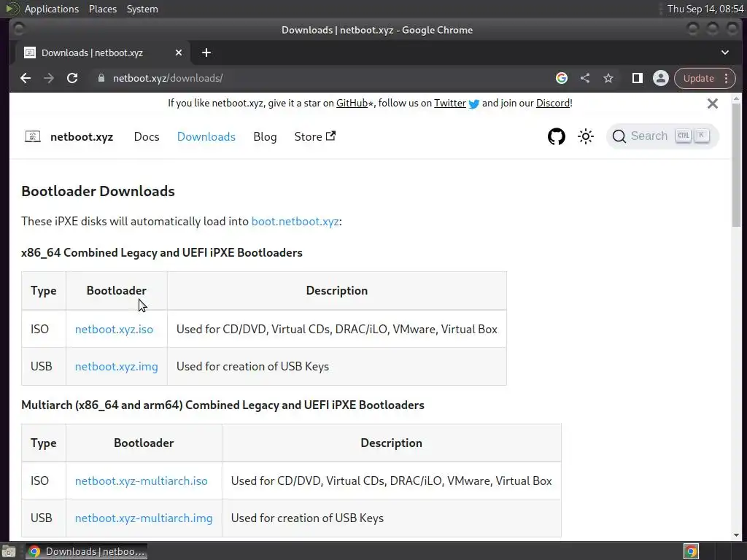Follow the GitHub link in the banner
Viewport: 747px width, 560px height.
[352, 103]
